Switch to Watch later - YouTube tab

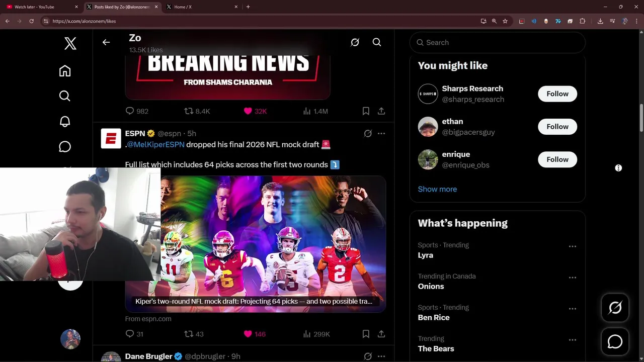[x=42, y=7]
